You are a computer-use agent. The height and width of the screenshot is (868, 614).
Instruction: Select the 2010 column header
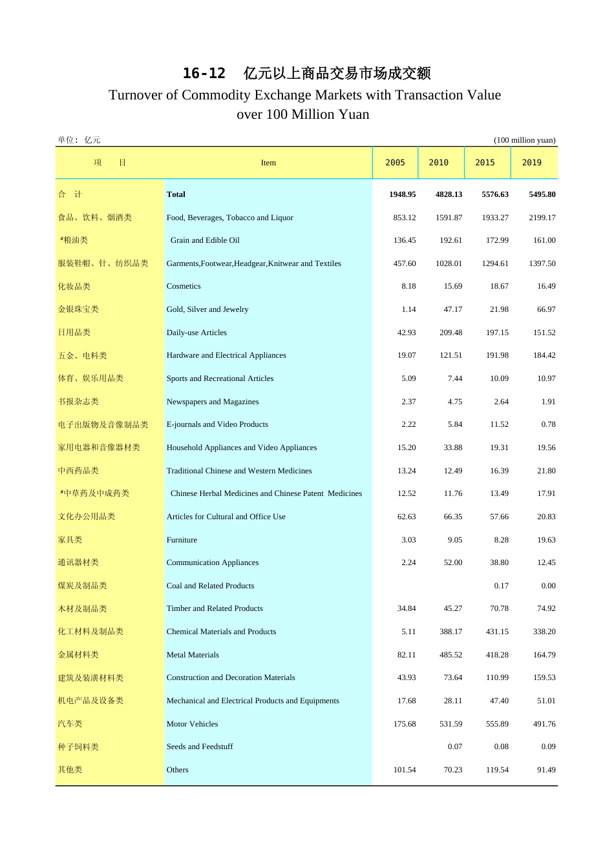coord(438,163)
